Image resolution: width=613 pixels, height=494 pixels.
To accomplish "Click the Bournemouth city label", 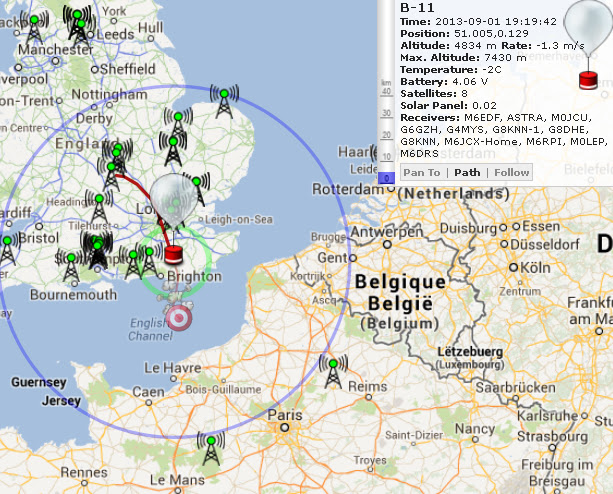I will [73, 295].
